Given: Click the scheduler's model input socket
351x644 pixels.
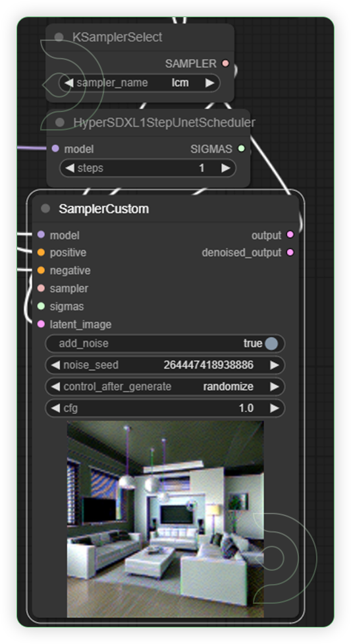Looking at the screenshot, I should click(55, 149).
